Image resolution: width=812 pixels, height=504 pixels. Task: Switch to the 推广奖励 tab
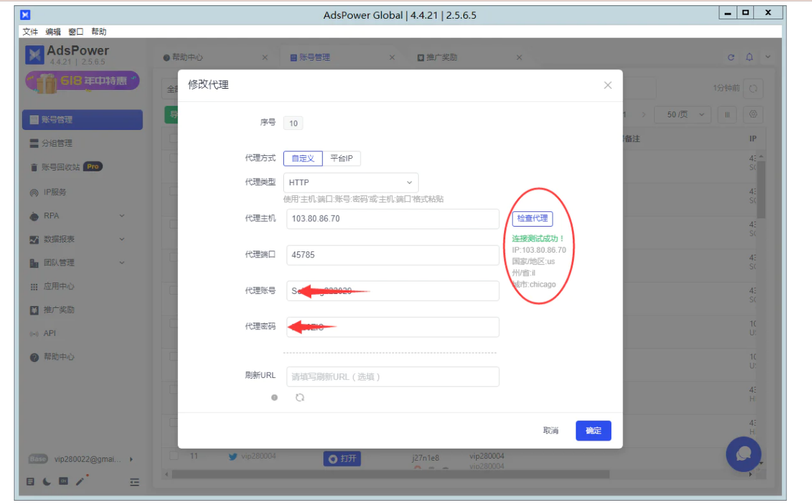pos(437,57)
